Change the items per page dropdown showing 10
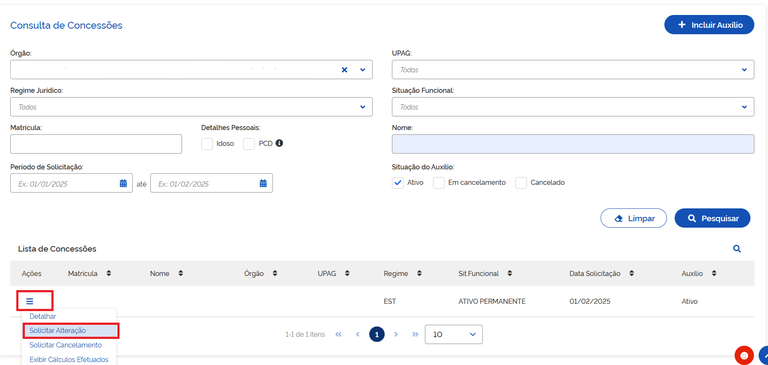Viewport: 768px width, 365px height. pyautogui.click(x=454, y=335)
